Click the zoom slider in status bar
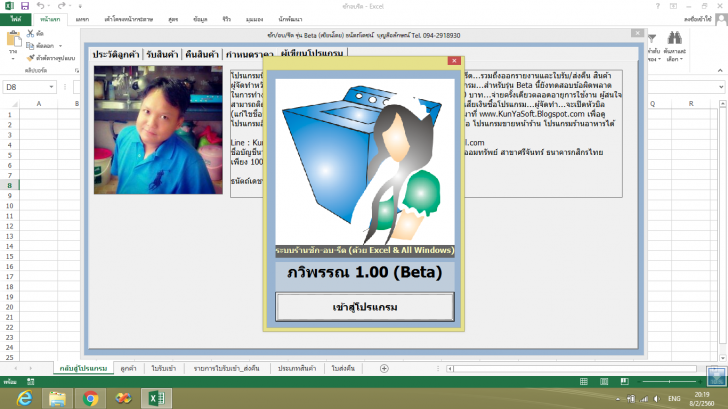Screen dimensions: 728x409 669,382
